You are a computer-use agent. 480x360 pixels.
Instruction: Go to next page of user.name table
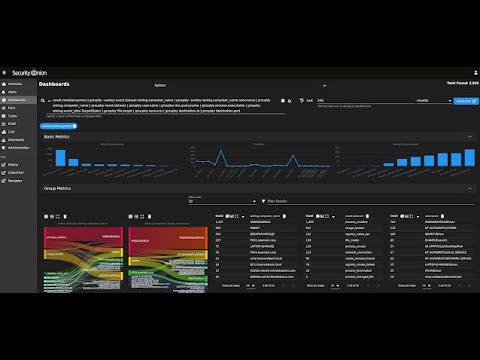(469, 286)
